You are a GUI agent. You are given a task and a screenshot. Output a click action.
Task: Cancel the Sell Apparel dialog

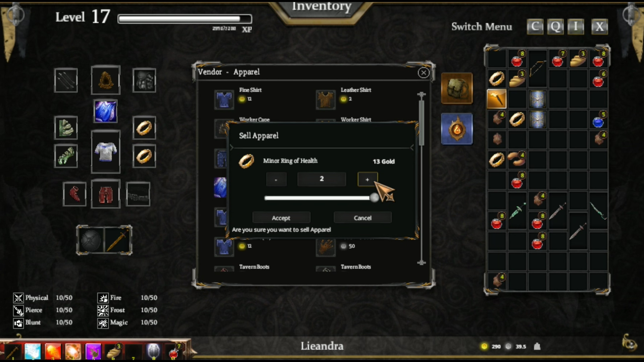click(362, 218)
